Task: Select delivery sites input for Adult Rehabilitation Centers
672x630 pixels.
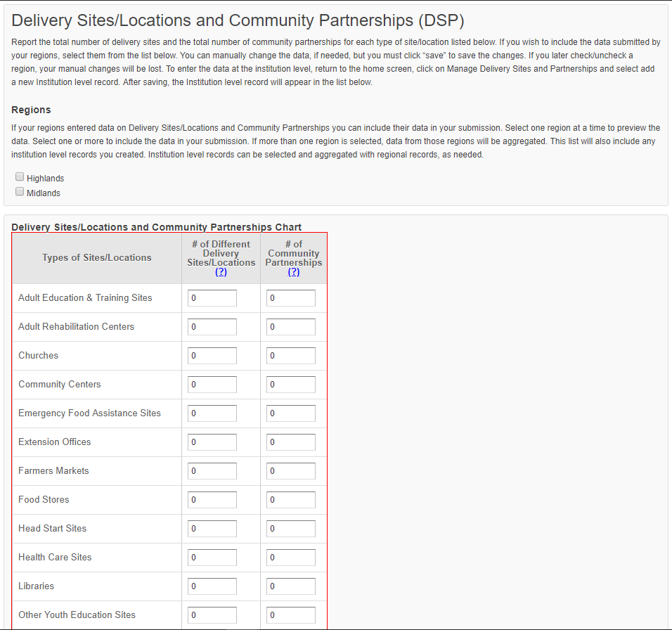Action: (212, 327)
